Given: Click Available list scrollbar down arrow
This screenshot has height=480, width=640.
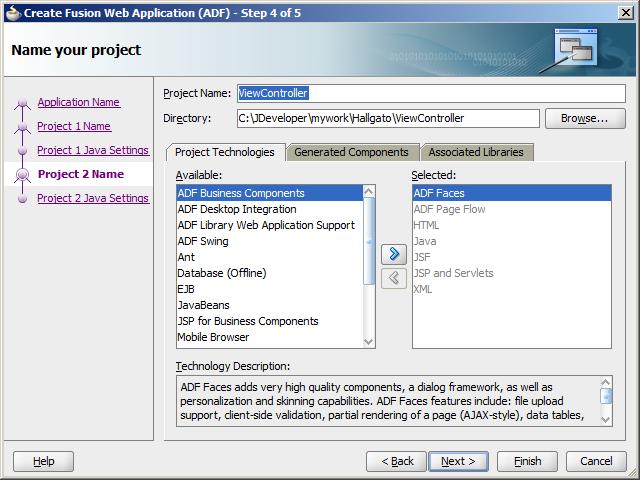Looking at the screenshot, I should pos(369,342).
